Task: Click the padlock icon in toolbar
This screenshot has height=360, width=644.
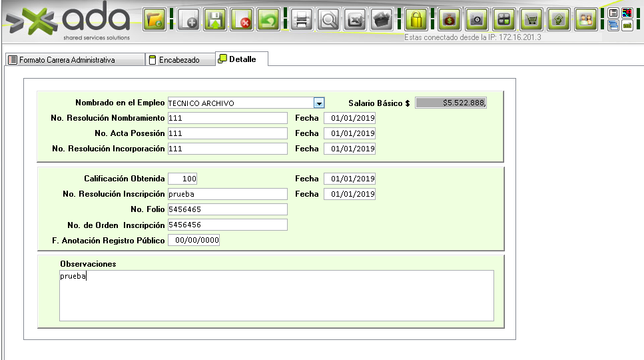Action: click(416, 19)
